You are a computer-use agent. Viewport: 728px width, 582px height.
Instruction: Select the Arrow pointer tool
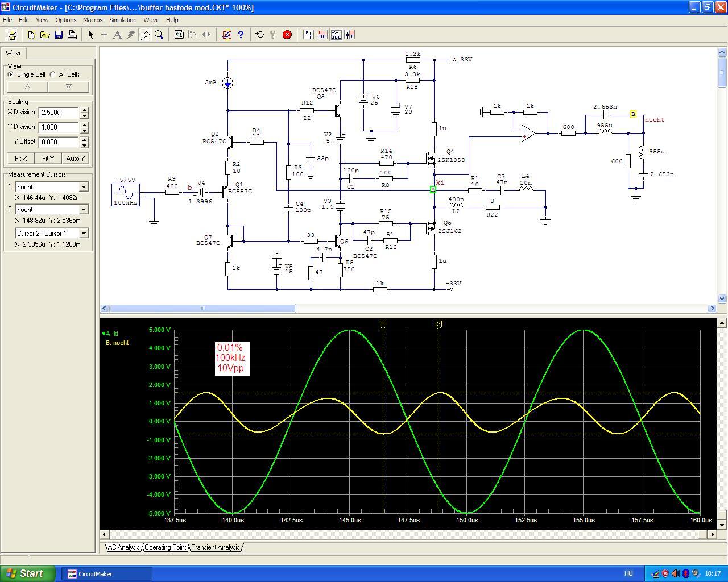click(90, 35)
